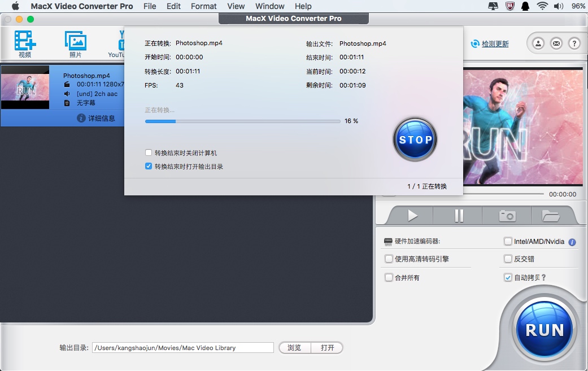Click the Photo slideshow icon
This screenshot has width=588, height=371.
click(x=75, y=41)
